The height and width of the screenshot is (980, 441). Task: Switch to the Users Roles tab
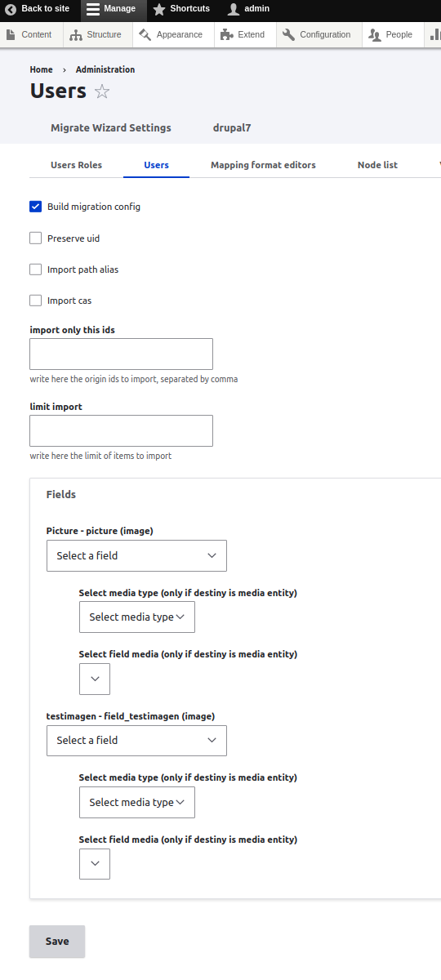[x=76, y=165]
